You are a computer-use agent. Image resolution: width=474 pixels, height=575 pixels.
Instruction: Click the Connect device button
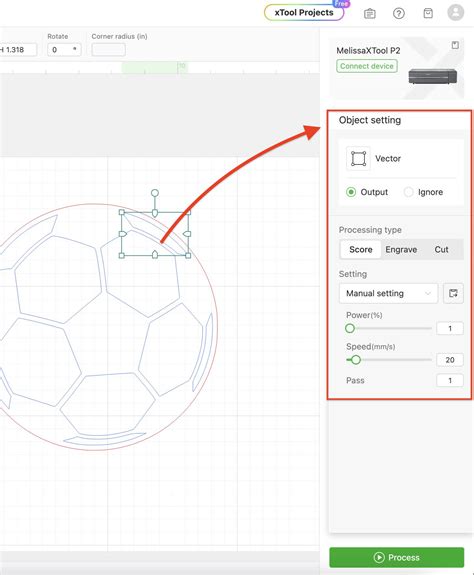[367, 66]
